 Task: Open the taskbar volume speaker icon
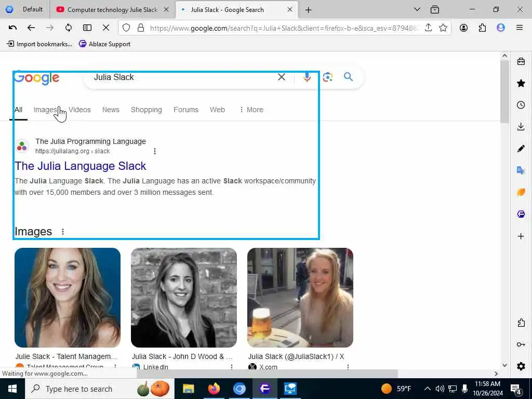tap(440, 389)
